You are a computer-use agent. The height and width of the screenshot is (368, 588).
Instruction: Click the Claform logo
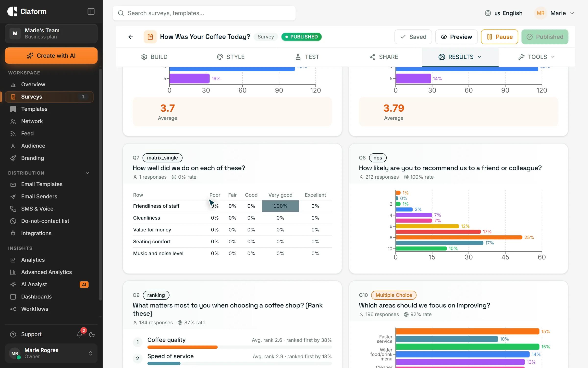(x=27, y=12)
